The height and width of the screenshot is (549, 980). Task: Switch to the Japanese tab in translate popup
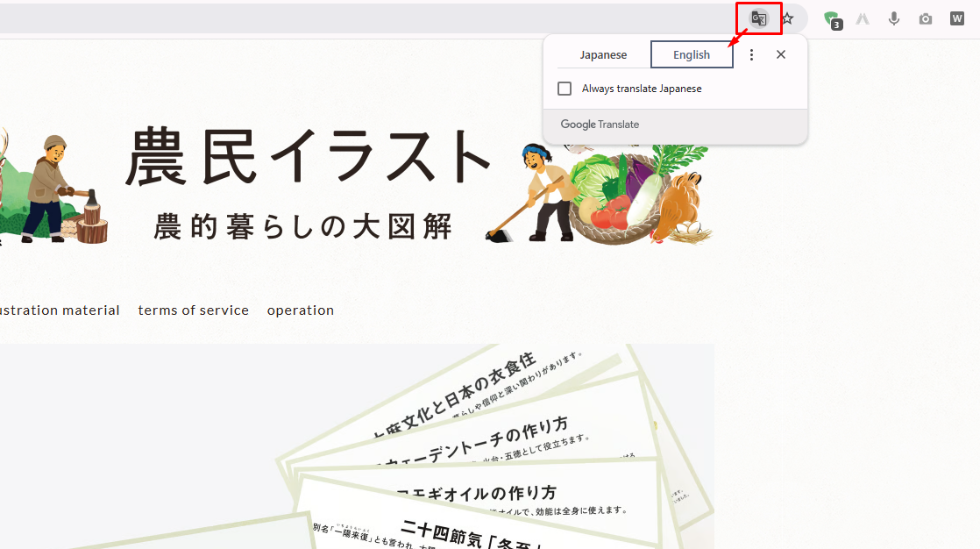click(604, 53)
